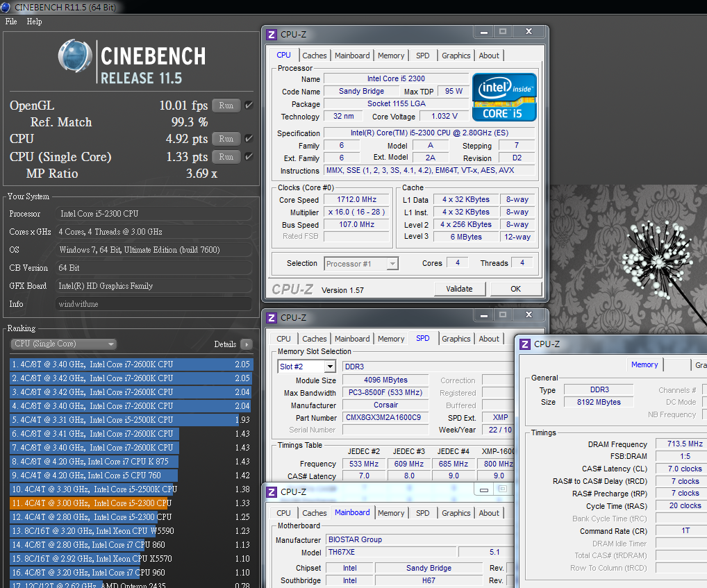Click the Manufacturer value BIOSTAR Group
This screenshot has width=707, height=588.
[x=419, y=540]
